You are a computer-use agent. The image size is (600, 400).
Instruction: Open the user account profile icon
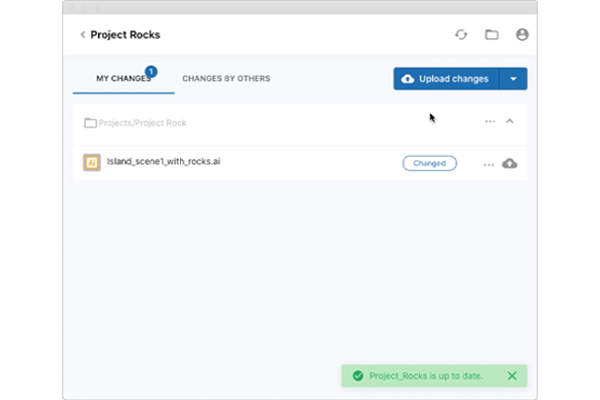point(521,35)
